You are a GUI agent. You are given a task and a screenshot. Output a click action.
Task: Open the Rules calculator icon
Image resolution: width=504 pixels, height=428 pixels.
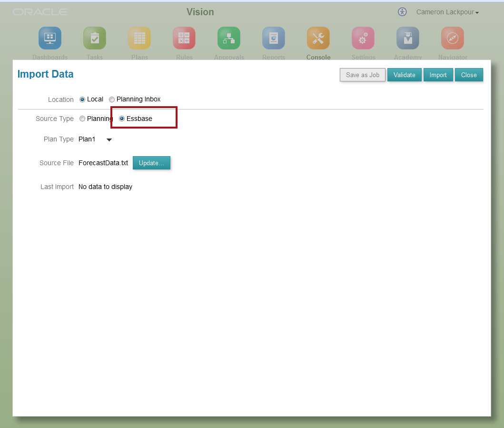[x=184, y=38]
